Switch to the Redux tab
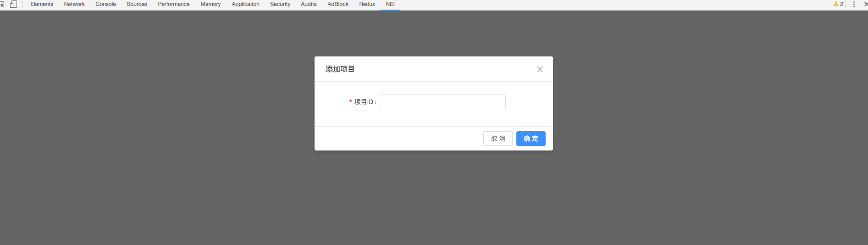This screenshot has height=245, width=868. click(x=367, y=4)
